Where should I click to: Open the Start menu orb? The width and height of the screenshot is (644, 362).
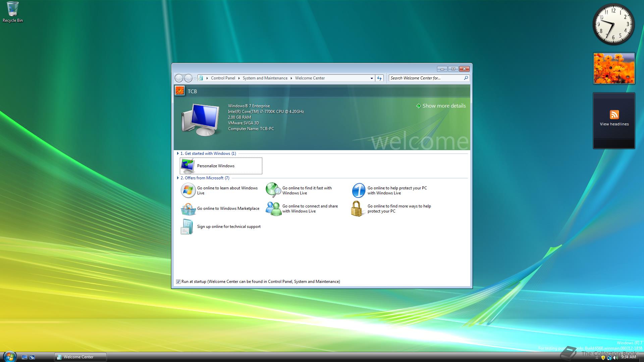pos(9,357)
